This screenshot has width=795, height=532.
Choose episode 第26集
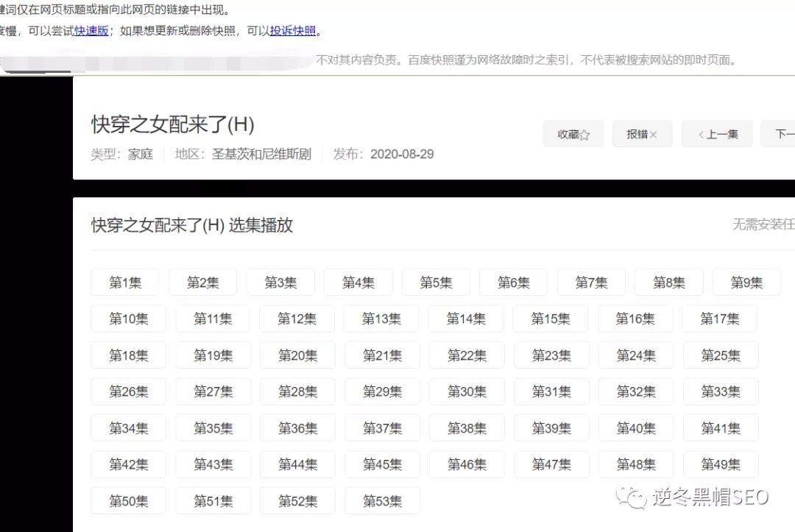coord(128,391)
